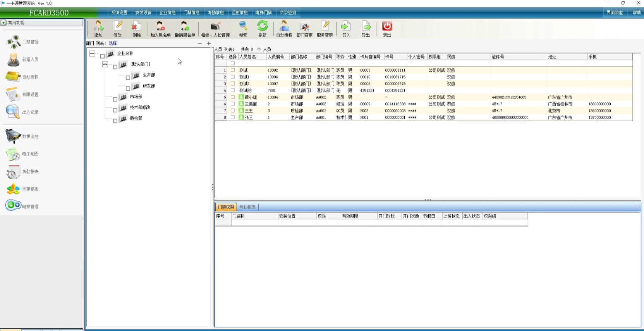Image resolution: width=644 pixels, height=331 pixels.
Task: Open 新增人员 in the sidebar
Action: 23,59
